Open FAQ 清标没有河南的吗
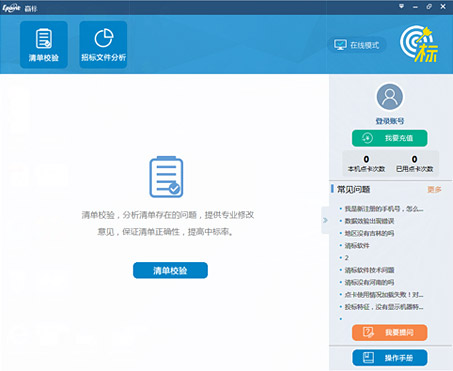The image size is (453, 371). coord(369,282)
